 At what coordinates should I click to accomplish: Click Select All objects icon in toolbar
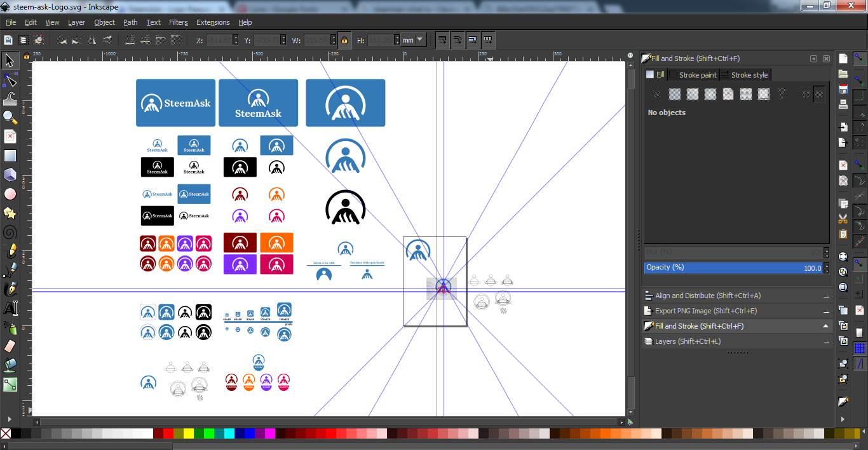[9, 40]
